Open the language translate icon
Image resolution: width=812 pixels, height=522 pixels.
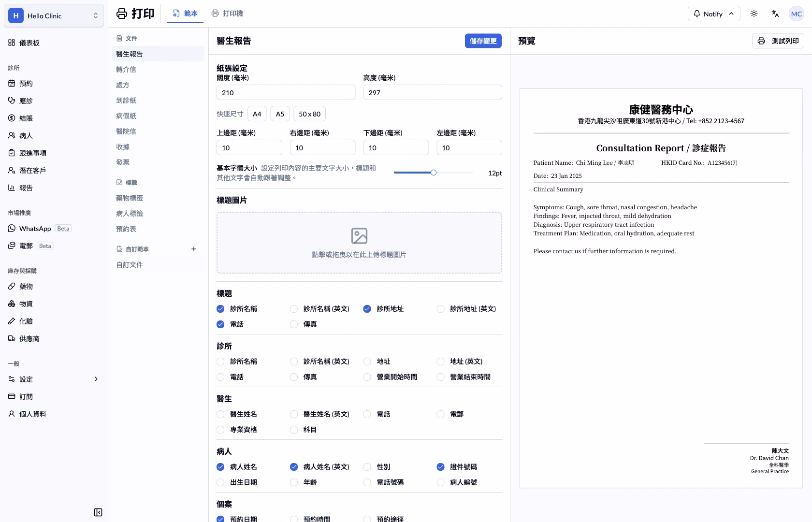[x=775, y=14]
